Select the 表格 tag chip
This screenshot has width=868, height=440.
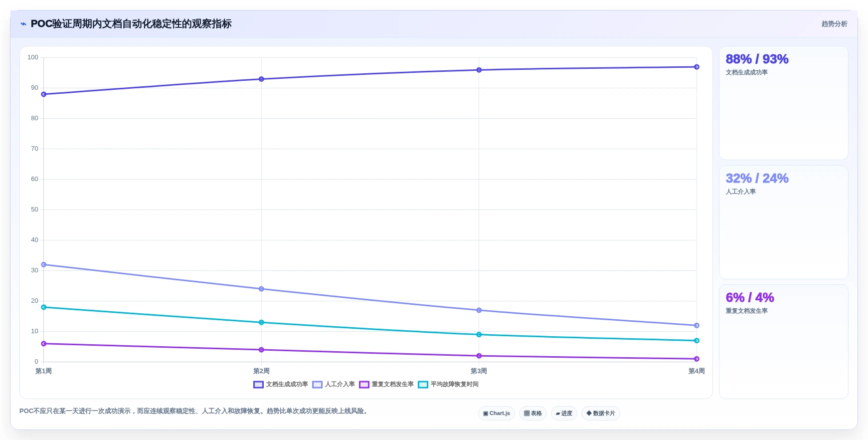(x=533, y=413)
